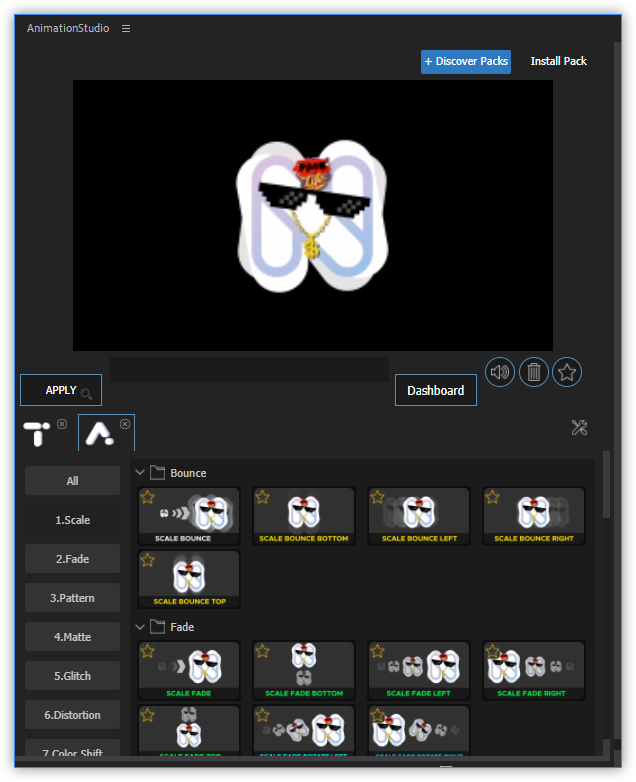Switch to the T text pack tab
This screenshot has width=636, height=782.
(37, 434)
